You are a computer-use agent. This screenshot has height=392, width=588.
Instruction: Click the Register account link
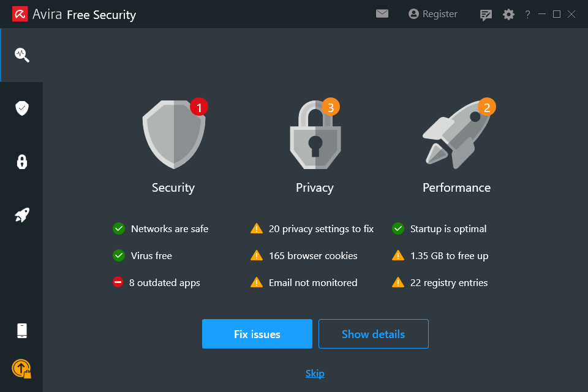[x=433, y=13]
